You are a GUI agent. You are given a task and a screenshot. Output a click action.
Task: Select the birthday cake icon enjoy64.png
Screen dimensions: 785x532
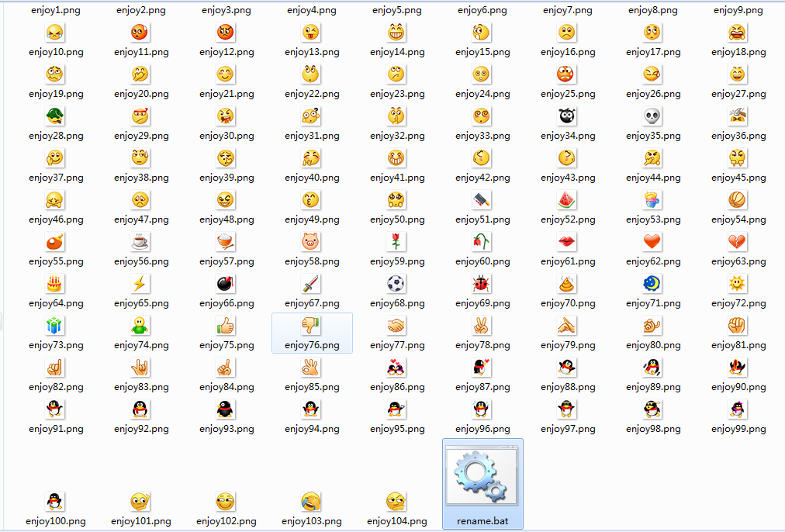(x=54, y=284)
